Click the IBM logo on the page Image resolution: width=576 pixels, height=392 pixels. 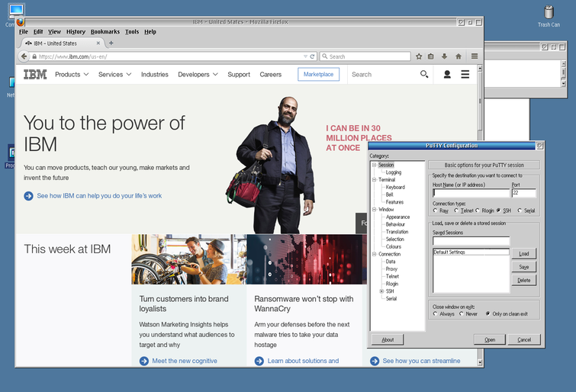tap(35, 74)
